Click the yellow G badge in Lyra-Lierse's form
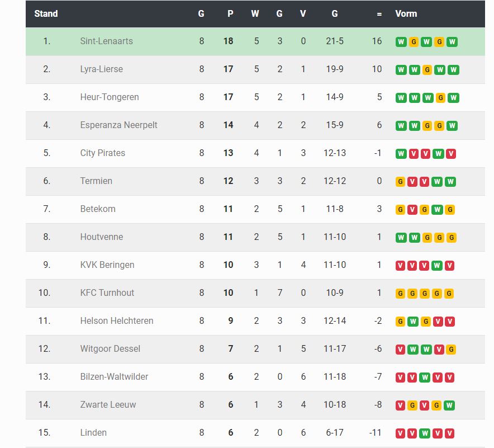The image size is (494, 448). [x=427, y=70]
